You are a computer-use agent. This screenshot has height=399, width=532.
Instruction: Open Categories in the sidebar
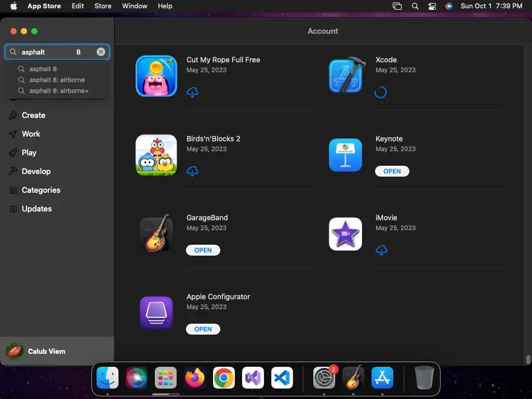point(41,190)
